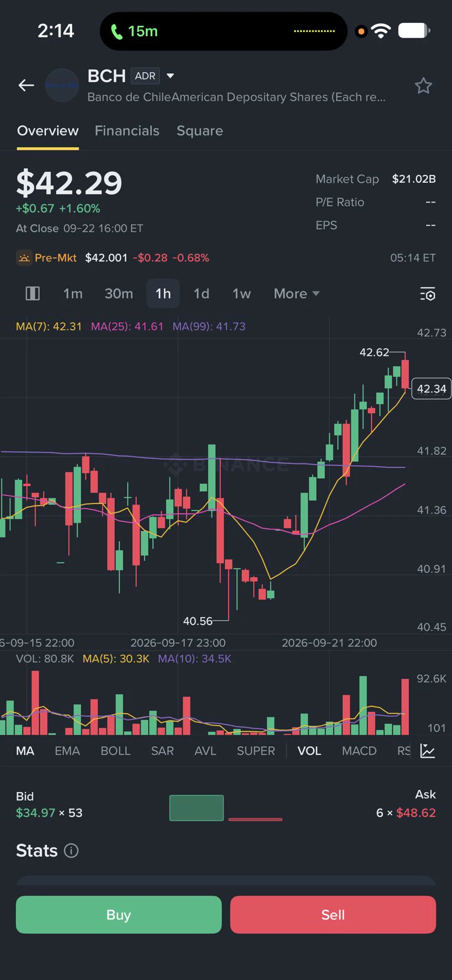Screen dimensions: 452x980
Task: Select the 1d timeframe
Action: (201, 294)
